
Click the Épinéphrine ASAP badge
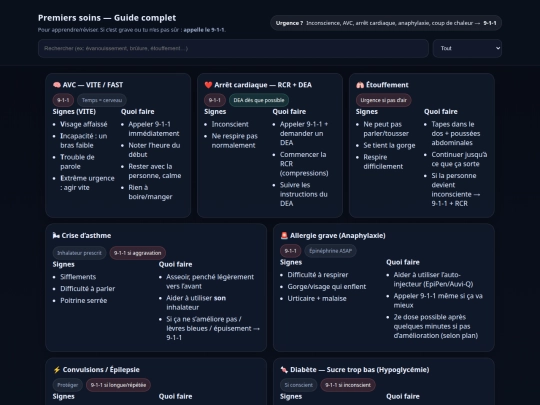[330, 251]
